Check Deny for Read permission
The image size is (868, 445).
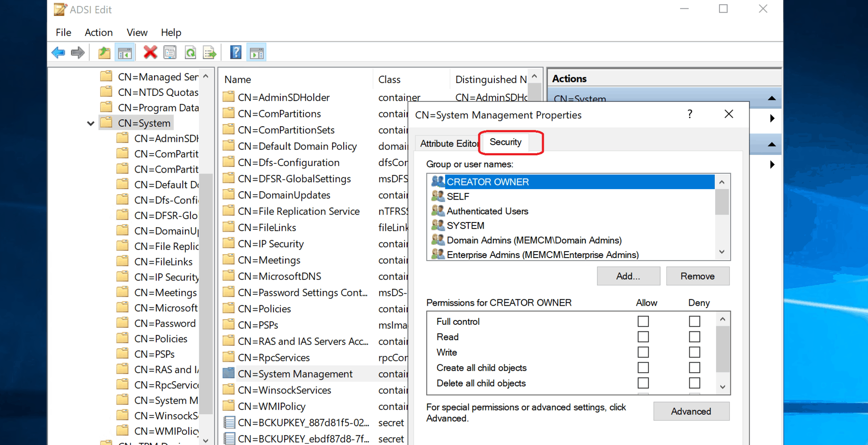694,337
